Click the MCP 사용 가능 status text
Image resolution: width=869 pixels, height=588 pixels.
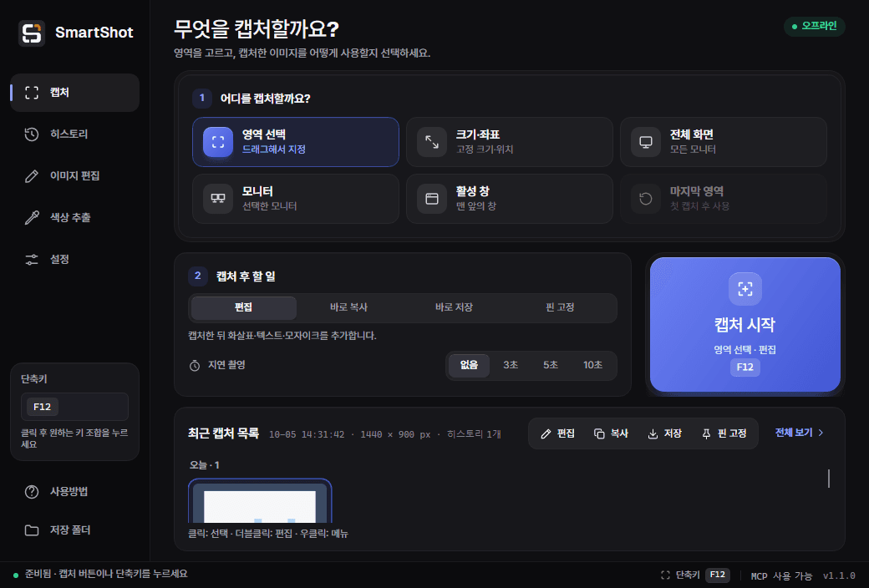point(781,575)
